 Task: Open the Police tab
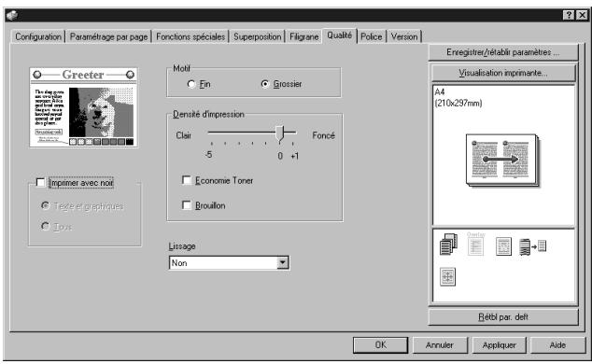[x=371, y=36]
